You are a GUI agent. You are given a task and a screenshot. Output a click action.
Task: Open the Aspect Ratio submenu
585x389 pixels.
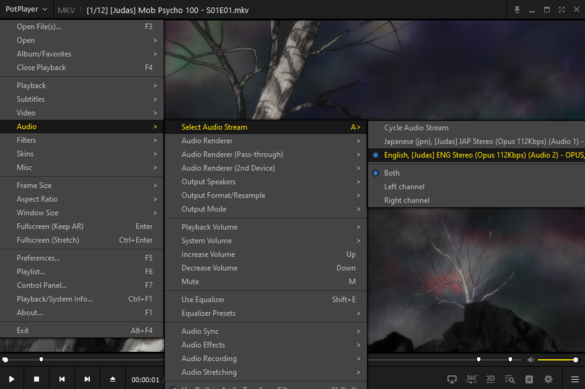pyautogui.click(x=82, y=199)
